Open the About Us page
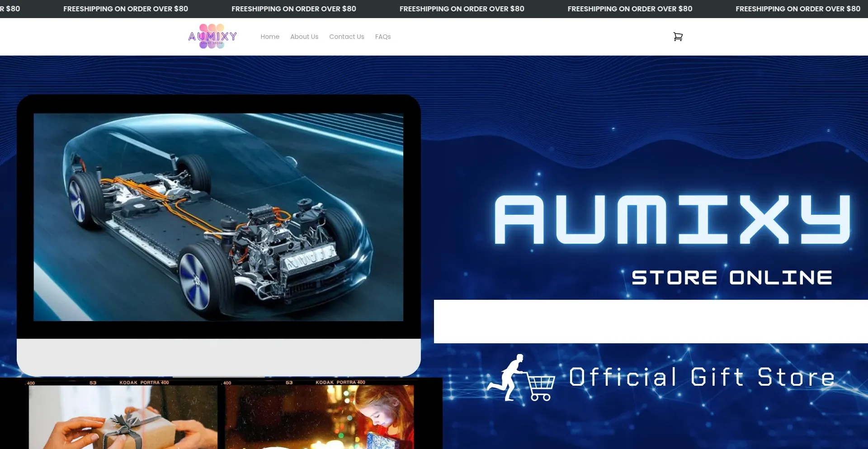This screenshot has height=449, width=868. tap(304, 37)
